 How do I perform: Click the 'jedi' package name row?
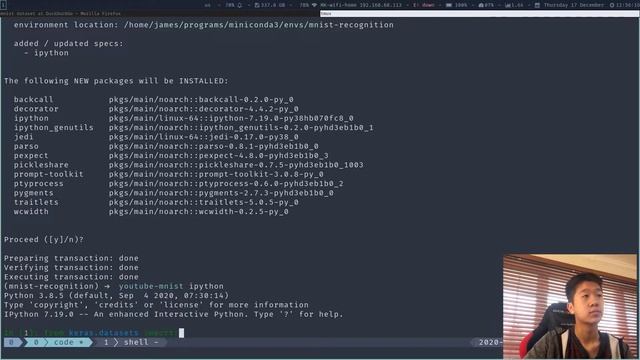(x=23, y=137)
